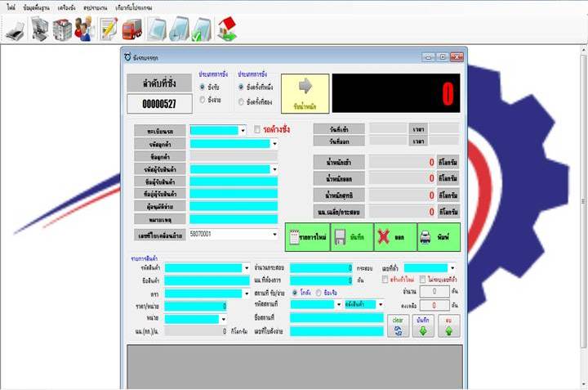The height and width of the screenshot is (390, 588).
Task: Click the red house exit toolbar icon
Action: click(227, 29)
